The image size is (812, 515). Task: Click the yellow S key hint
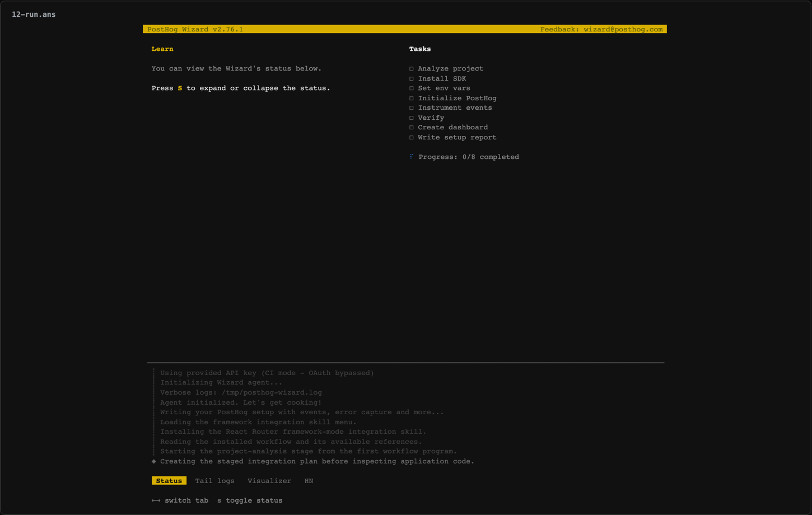click(x=180, y=88)
